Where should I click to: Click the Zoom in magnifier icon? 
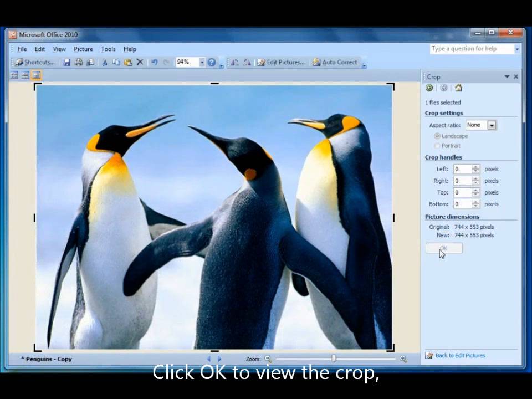pos(403,359)
